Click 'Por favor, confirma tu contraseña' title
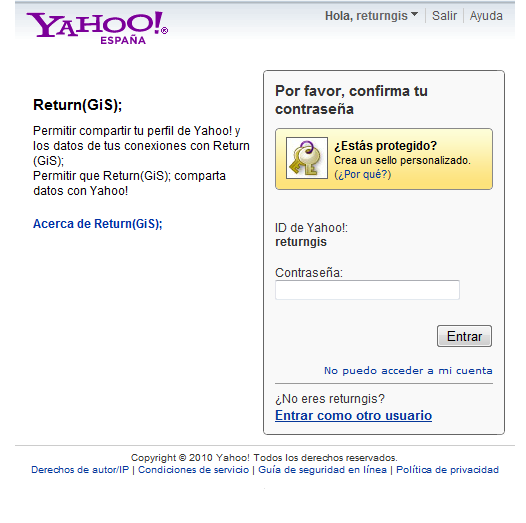The width and height of the screenshot is (526, 523). (x=351, y=100)
